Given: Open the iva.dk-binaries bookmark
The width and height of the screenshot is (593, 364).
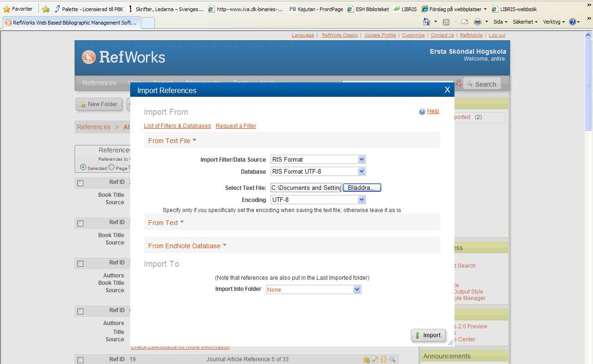Looking at the screenshot, I should click(246, 9).
